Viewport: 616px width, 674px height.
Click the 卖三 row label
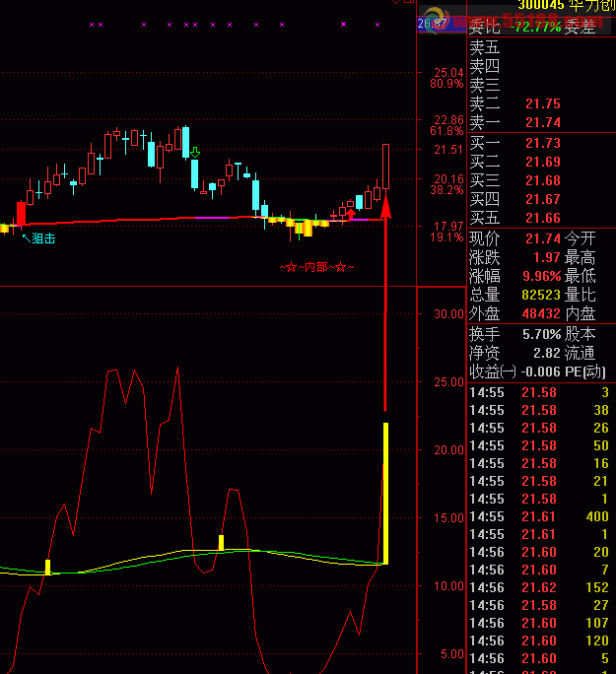point(485,85)
